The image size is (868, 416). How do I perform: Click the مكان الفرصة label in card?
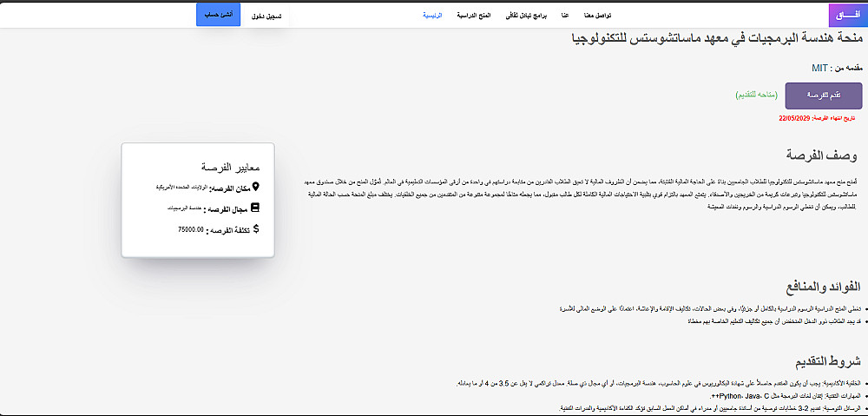click(x=230, y=188)
